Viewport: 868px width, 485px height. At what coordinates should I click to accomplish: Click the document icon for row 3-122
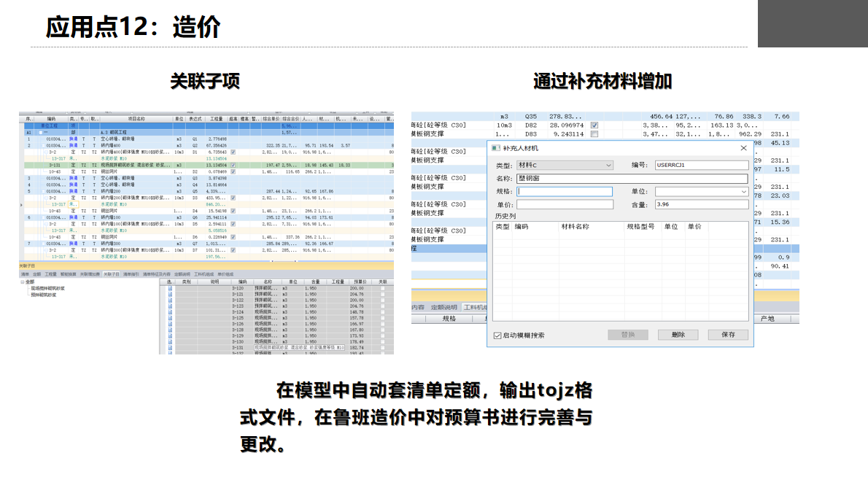[171, 300]
